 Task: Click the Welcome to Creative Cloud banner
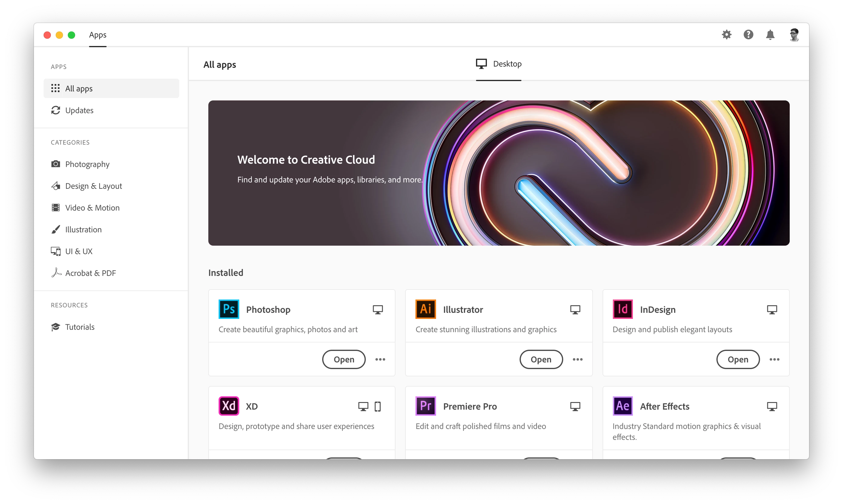pyautogui.click(x=499, y=173)
